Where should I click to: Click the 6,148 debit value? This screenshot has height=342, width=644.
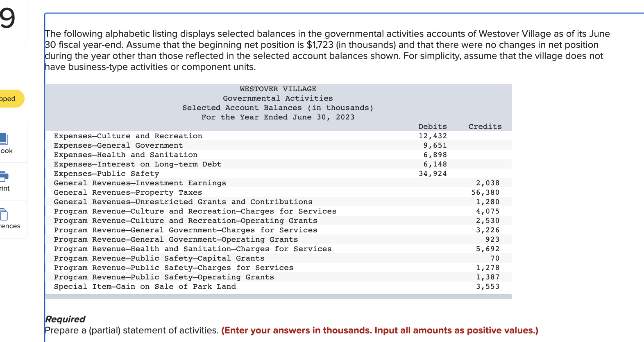click(435, 164)
